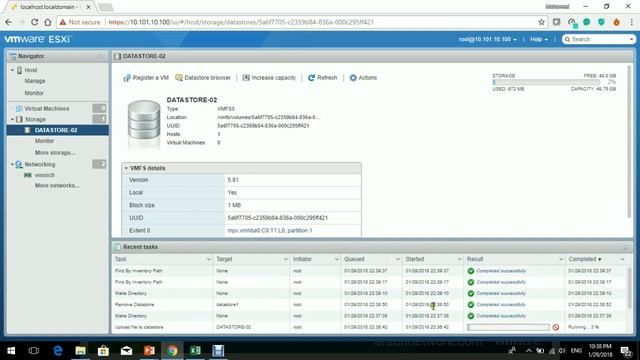Click the browser home icon
The width and height of the screenshot is (640, 360).
pos(48,22)
